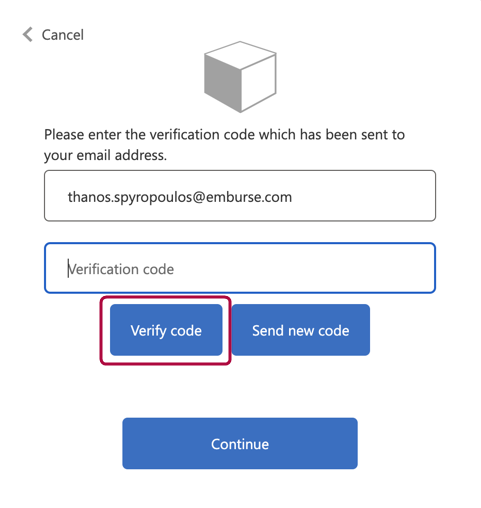Select the highlighted Verify code button

(x=166, y=330)
